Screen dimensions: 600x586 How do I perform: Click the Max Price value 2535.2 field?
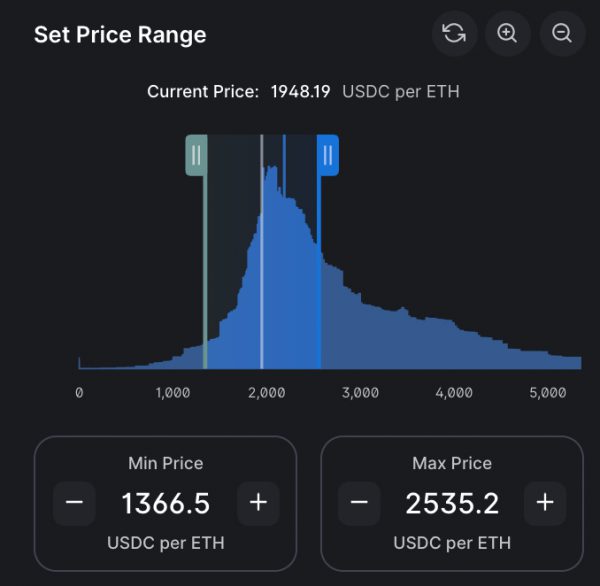click(x=452, y=504)
